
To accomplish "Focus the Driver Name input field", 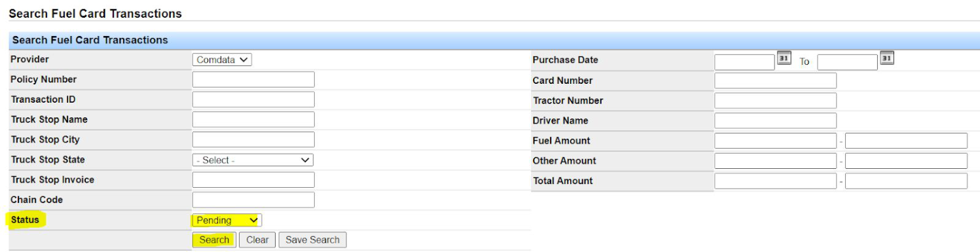I will point(775,120).
